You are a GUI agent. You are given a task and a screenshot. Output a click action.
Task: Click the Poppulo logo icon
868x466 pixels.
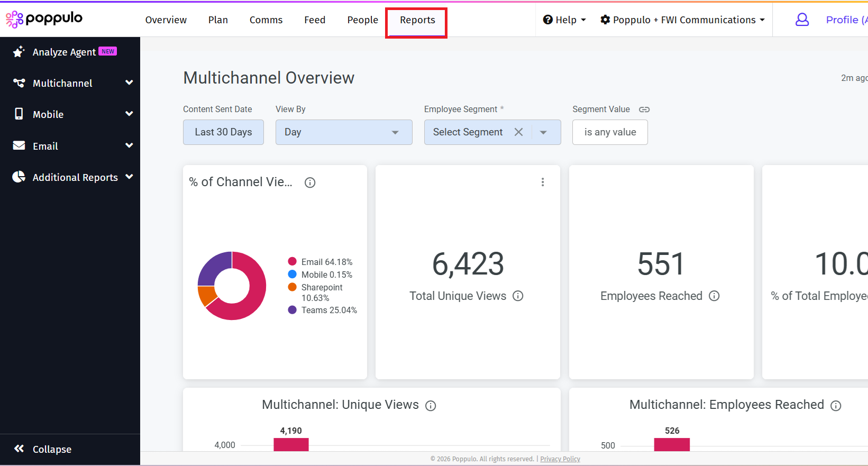click(x=14, y=19)
